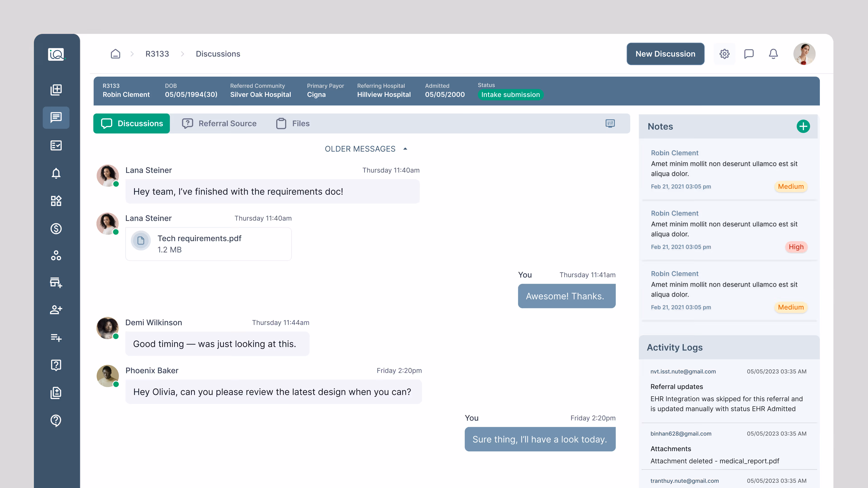The height and width of the screenshot is (488, 868).
Task: Click the High priority badge on the note
Action: [796, 247]
